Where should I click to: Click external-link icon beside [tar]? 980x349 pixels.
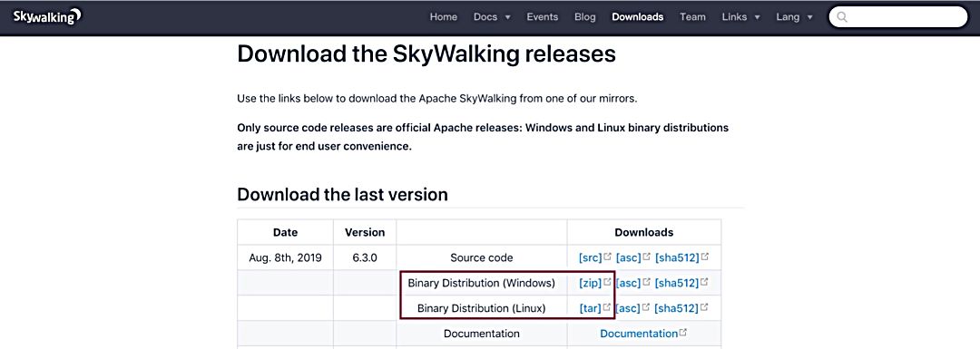(607, 306)
